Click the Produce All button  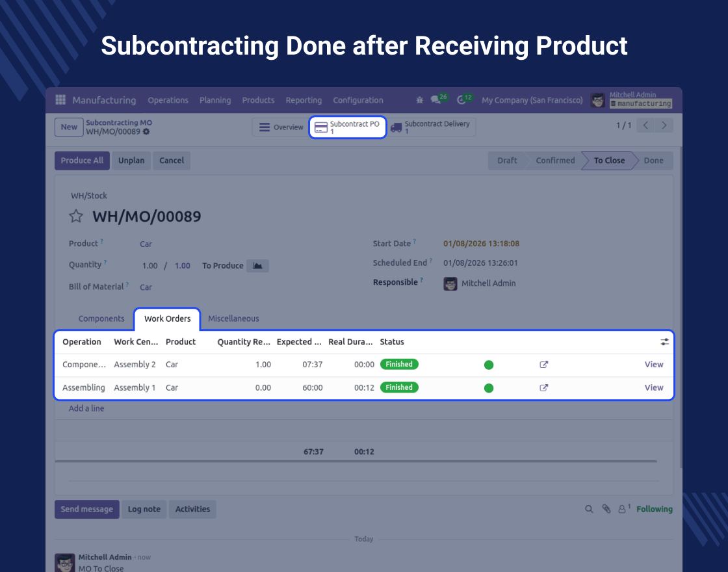click(x=82, y=161)
